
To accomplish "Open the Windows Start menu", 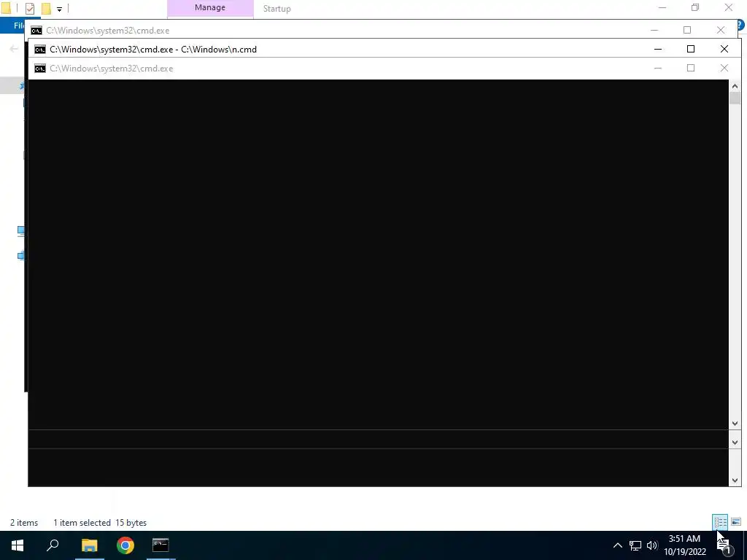I will (18, 545).
